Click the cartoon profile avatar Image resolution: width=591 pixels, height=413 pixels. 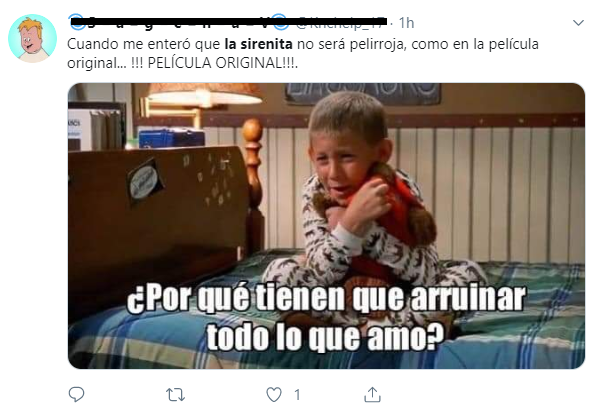(32, 38)
